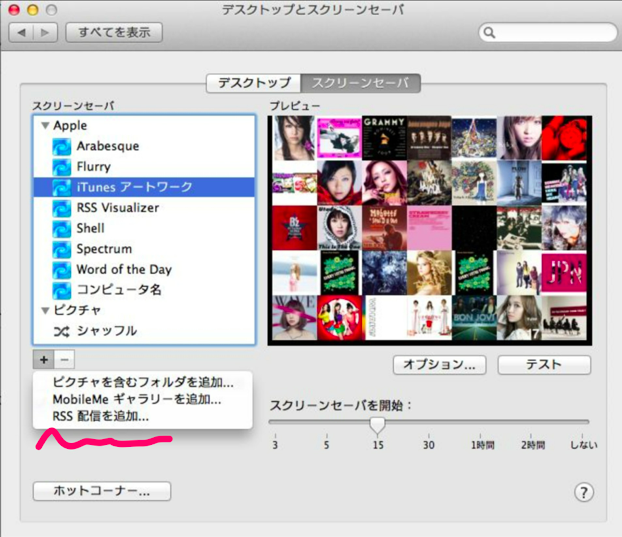Select the Arabesque row
The width and height of the screenshot is (622, 537).
[x=144, y=146]
